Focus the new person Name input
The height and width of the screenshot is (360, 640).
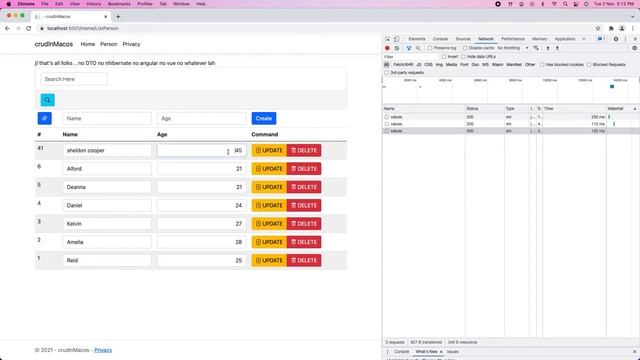coord(107,118)
